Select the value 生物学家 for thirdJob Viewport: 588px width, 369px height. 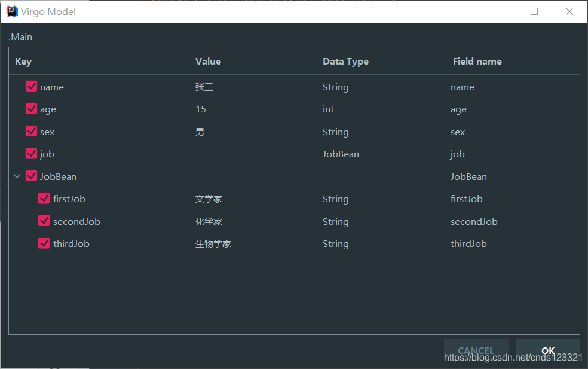coord(213,243)
